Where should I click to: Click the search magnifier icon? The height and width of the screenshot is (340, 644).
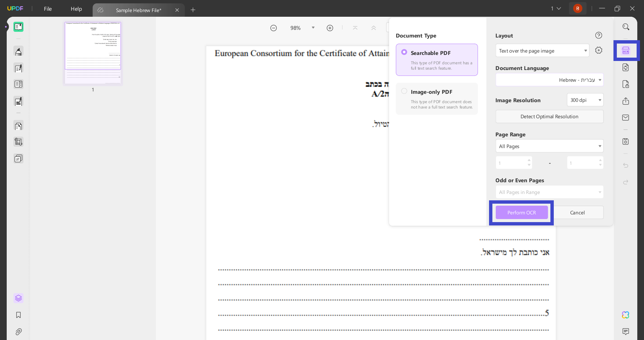(x=626, y=27)
